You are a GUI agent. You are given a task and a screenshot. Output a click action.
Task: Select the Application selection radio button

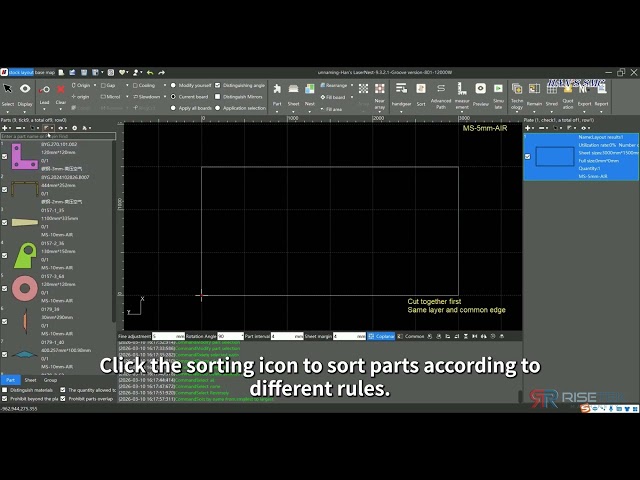(x=218, y=108)
